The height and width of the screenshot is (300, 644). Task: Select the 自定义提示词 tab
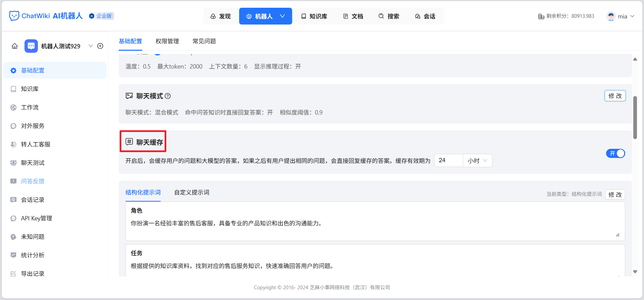point(192,192)
